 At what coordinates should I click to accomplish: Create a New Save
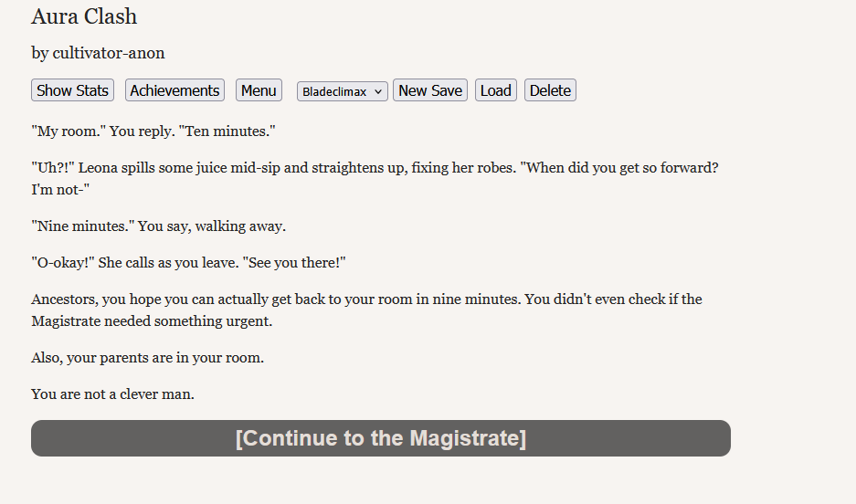(x=430, y=90)
